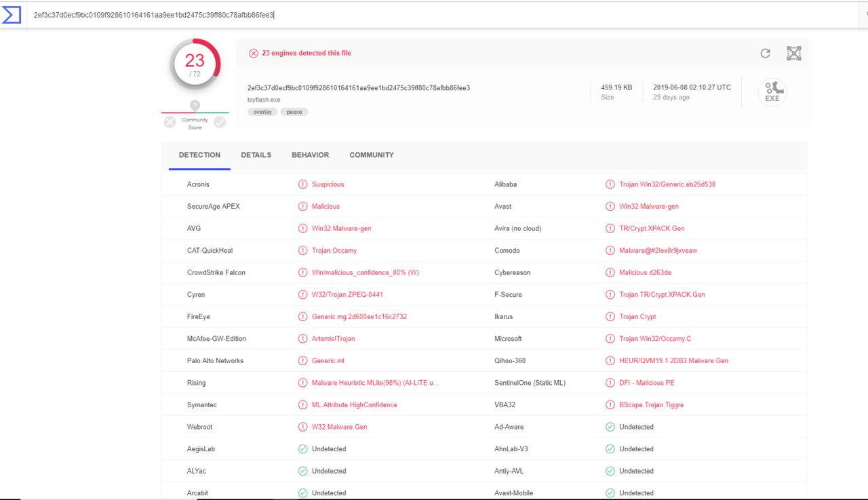Click the McAfee-GW-Edition Artemis warning icon
The height and width of the screenshot is (500, 868).
click(302, 339)
